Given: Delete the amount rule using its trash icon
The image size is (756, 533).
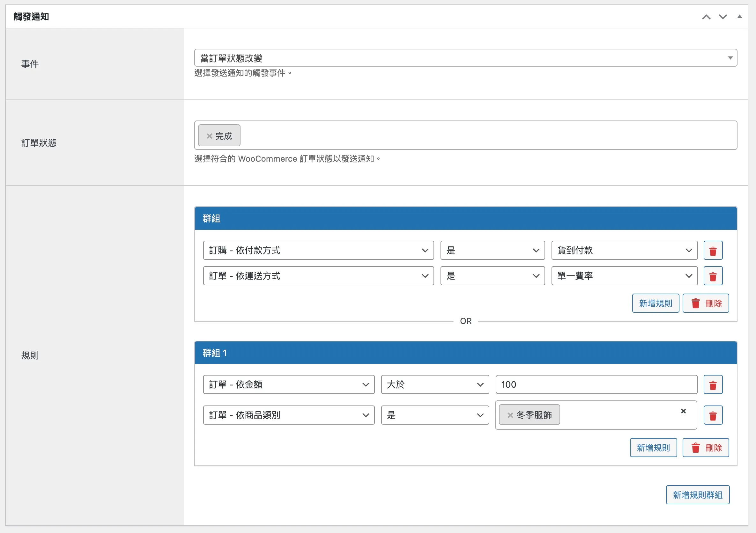Looking at the screenshot, I should tap(713, 385).
